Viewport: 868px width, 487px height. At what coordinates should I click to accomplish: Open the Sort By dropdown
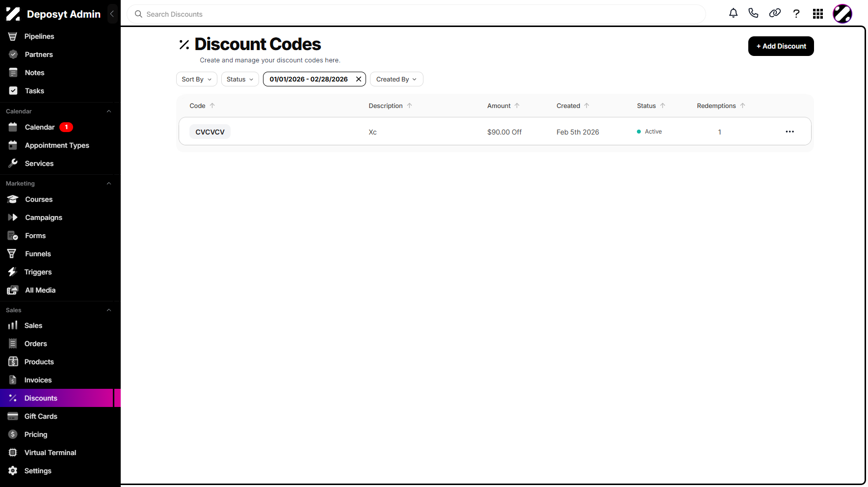[197, 79]
